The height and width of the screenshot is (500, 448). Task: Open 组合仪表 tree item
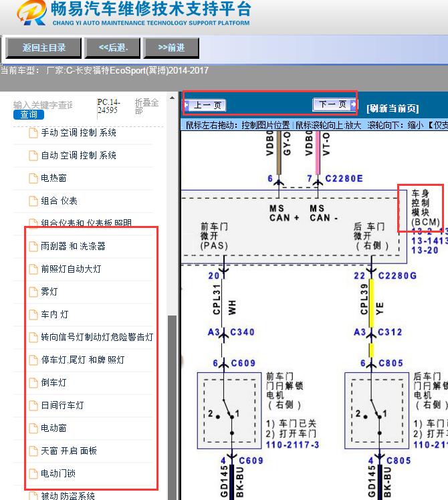tap(59, 201)
